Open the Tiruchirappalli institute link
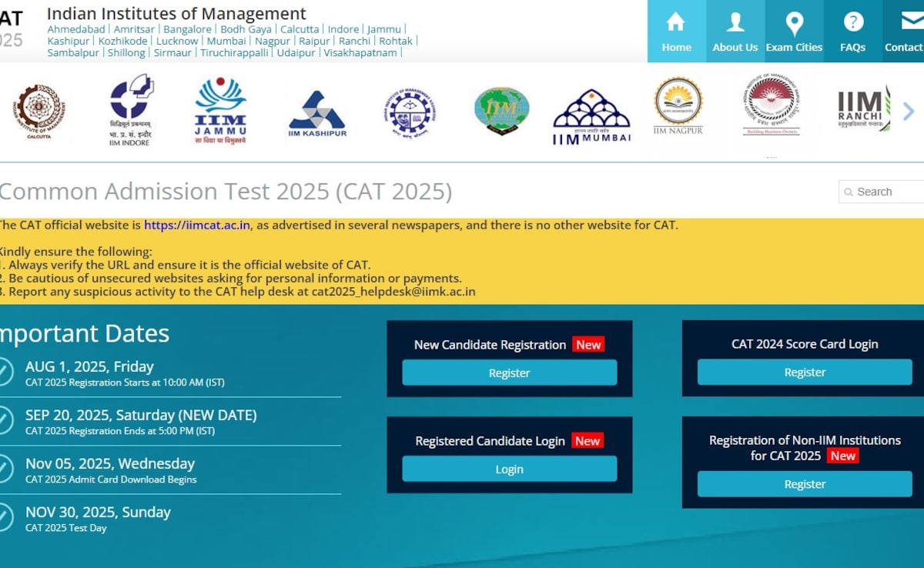 (x=235, y=52)
